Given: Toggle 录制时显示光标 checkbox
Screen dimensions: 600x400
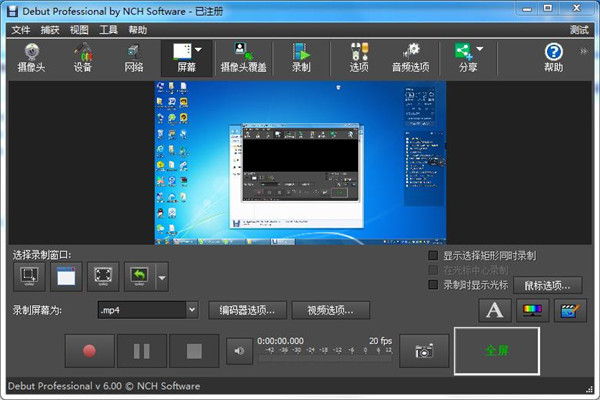Looking at the screenshot, I should pos(434,284).
